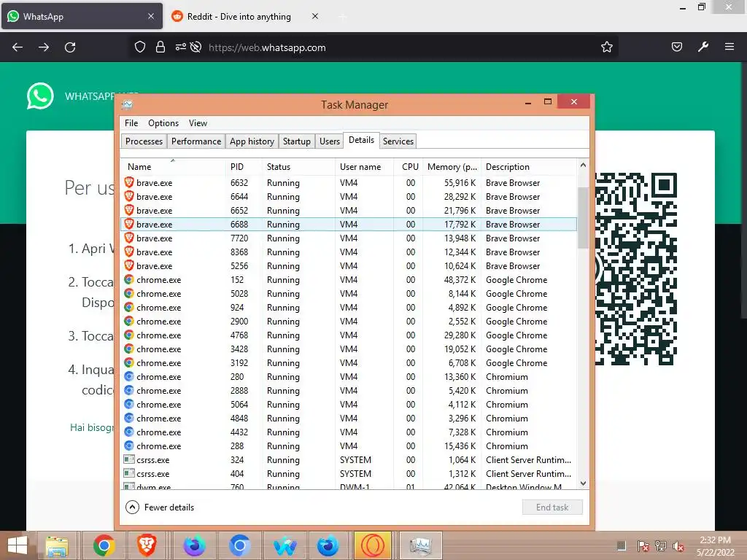The image size is (747, 560).
Task: Switch to the Services tab
Action: tap(398, 141)
